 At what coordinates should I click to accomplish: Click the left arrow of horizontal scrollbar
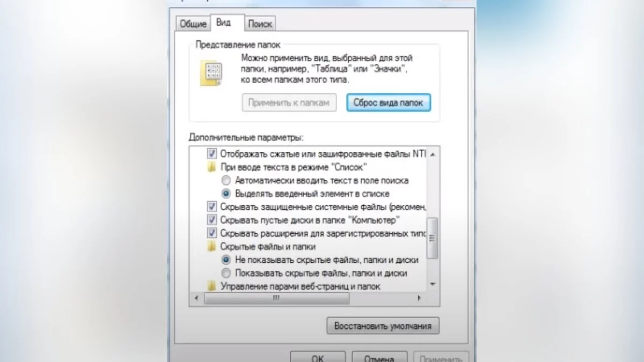197,298
